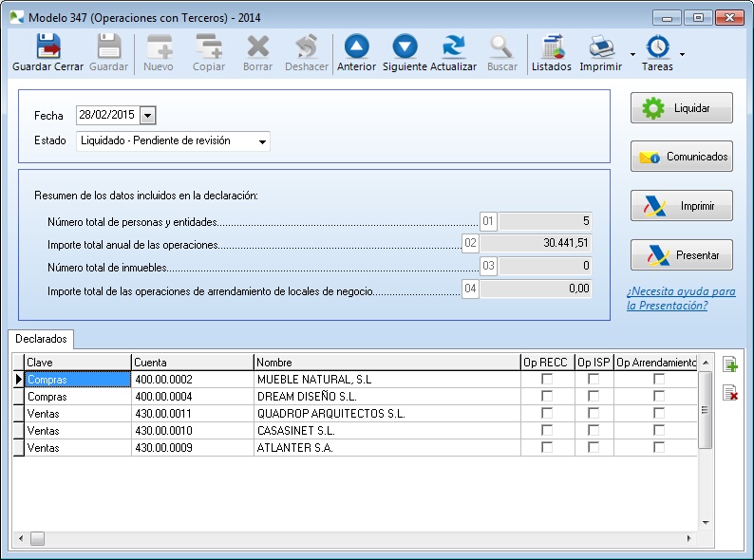
Task: Click the horizontal scrollbar of the grid
Action: pos(361,539)
